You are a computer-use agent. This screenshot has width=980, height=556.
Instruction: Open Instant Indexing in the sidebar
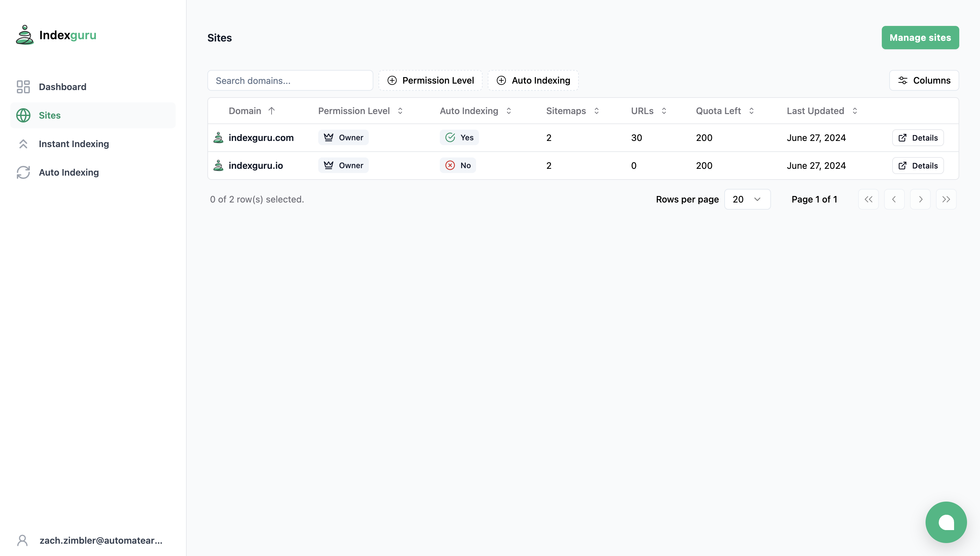(74, 144)
